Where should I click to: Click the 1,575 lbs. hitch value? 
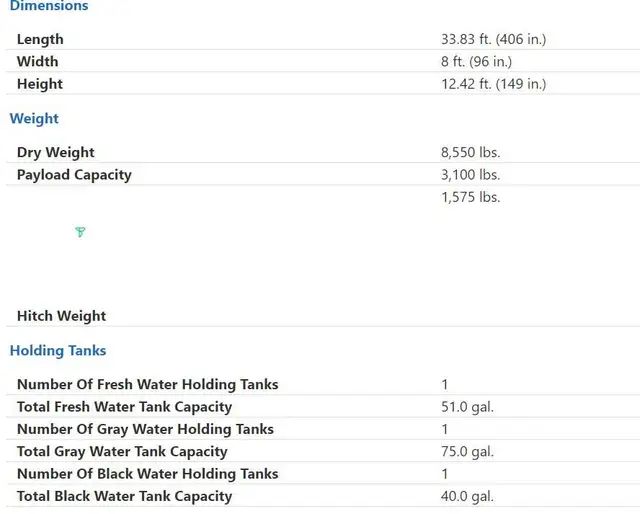(470, 197)
